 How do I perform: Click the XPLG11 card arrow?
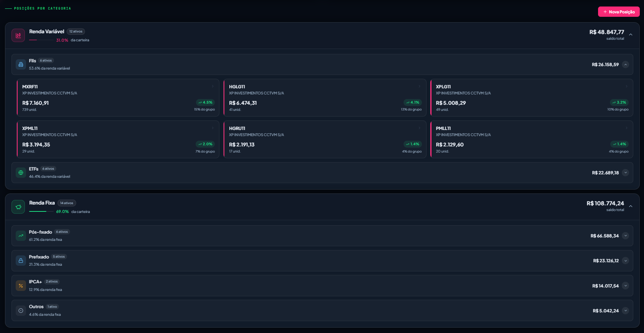[626, 86]
